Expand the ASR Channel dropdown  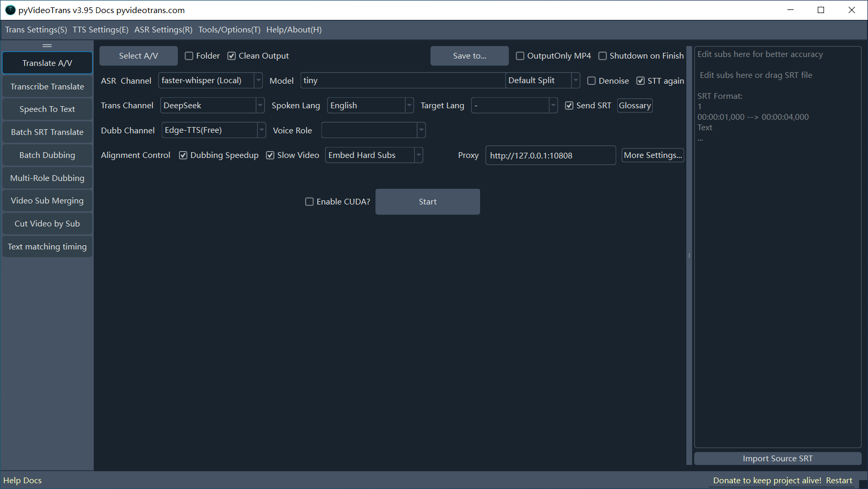coord(258,81)
